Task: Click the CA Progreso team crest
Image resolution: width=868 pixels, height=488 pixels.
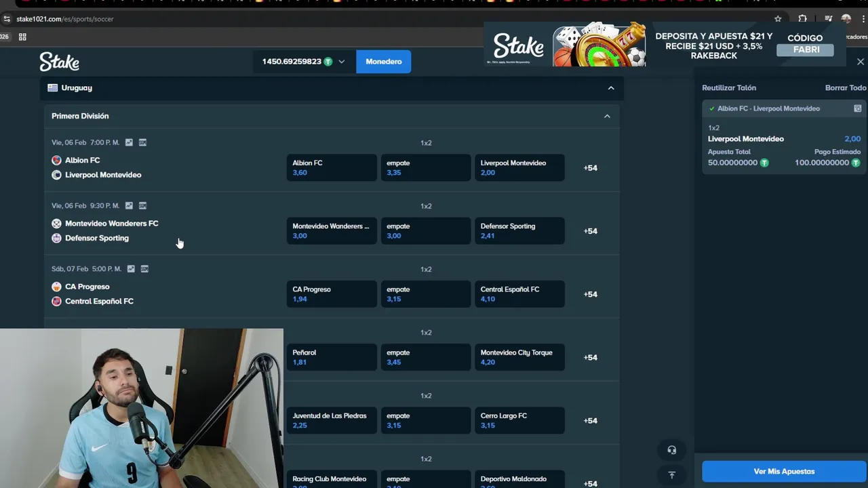Action: click(56, 287)
